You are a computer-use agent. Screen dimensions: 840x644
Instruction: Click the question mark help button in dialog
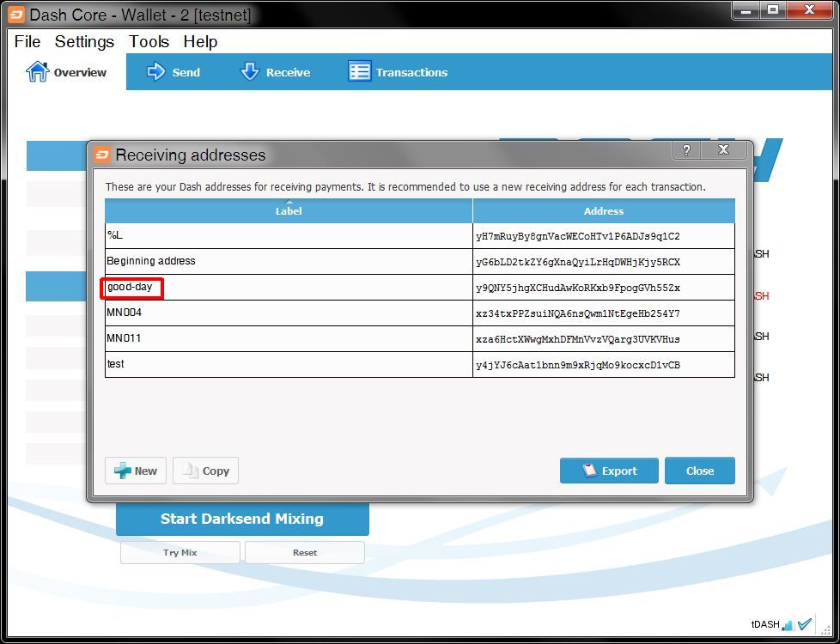687,150
